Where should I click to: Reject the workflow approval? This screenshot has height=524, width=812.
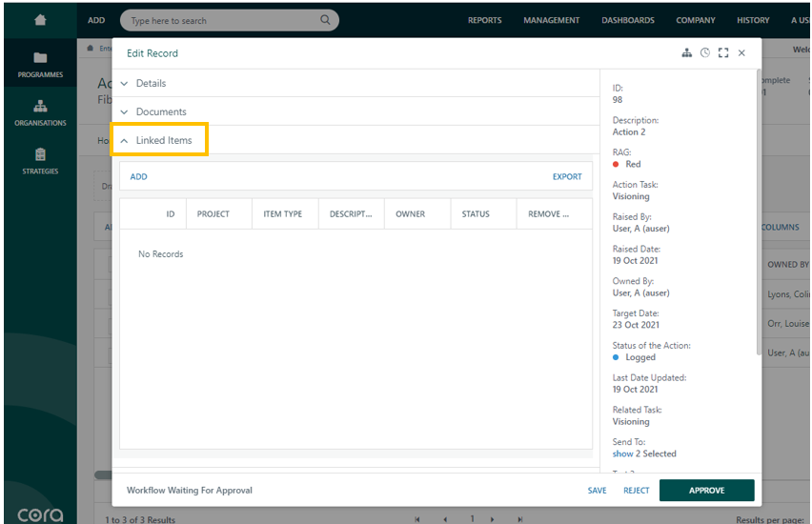[636, 491]
